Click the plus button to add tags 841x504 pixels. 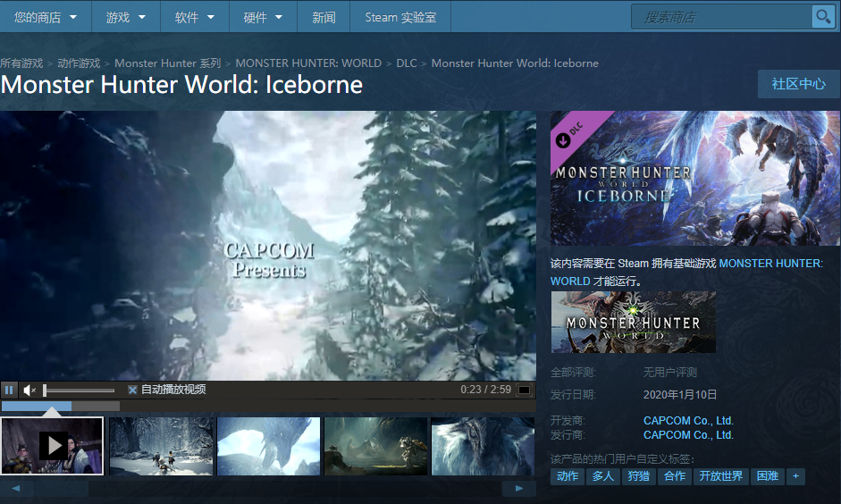795,476
